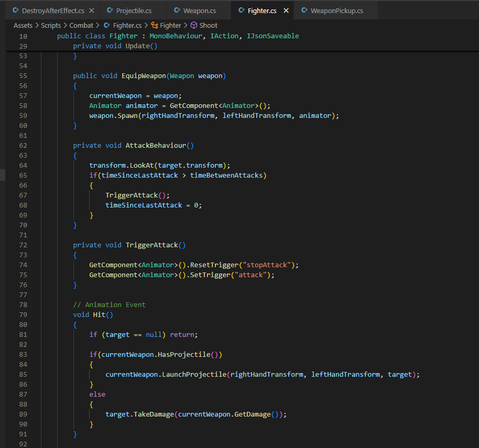Screen dimensions: 479x448
Task: Click the C# file icon on DestroyAfterEffect.cs tab
Action: click(16, 10)
